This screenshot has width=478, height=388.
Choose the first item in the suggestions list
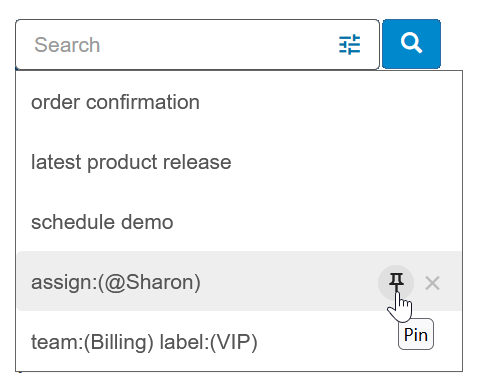239,102
